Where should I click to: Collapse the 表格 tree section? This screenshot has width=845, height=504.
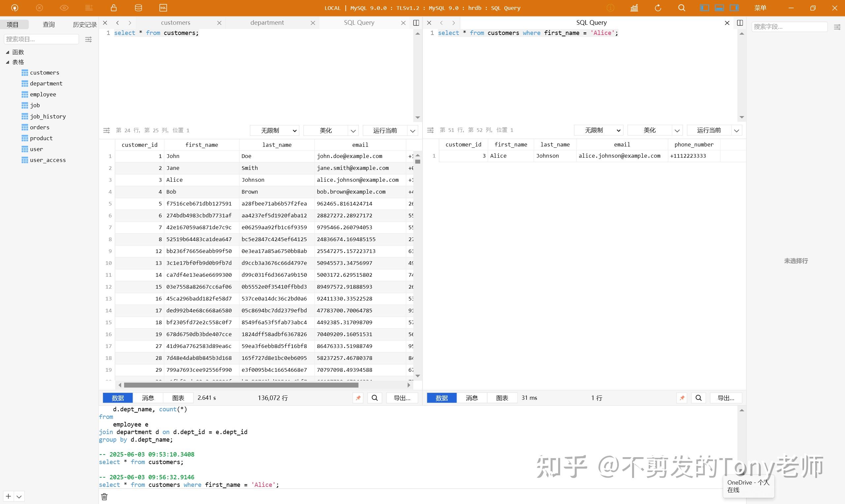click(x=8, y=62)
